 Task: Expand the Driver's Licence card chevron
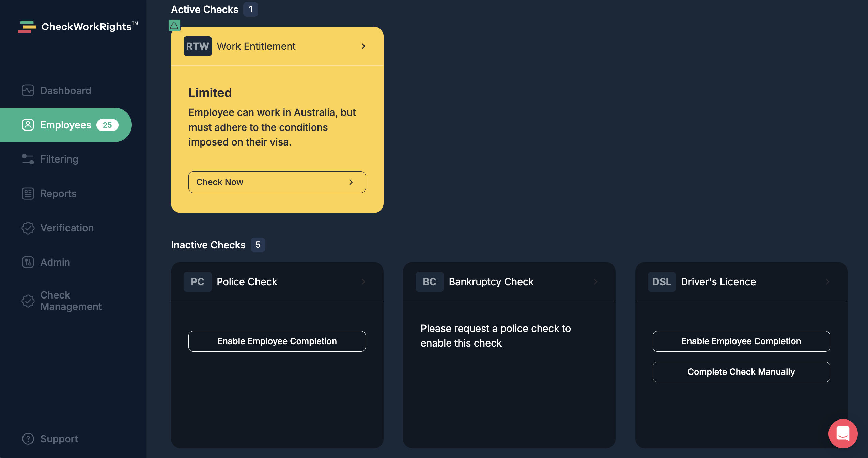coord(827,281)
